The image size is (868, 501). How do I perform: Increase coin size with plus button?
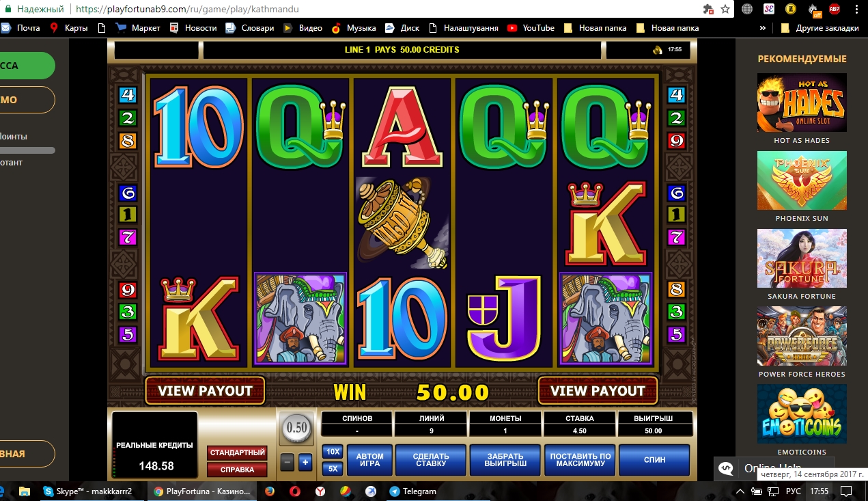(305, 463)
